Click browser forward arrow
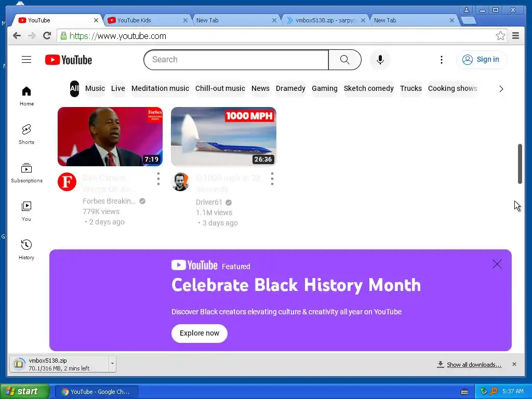 32,36
